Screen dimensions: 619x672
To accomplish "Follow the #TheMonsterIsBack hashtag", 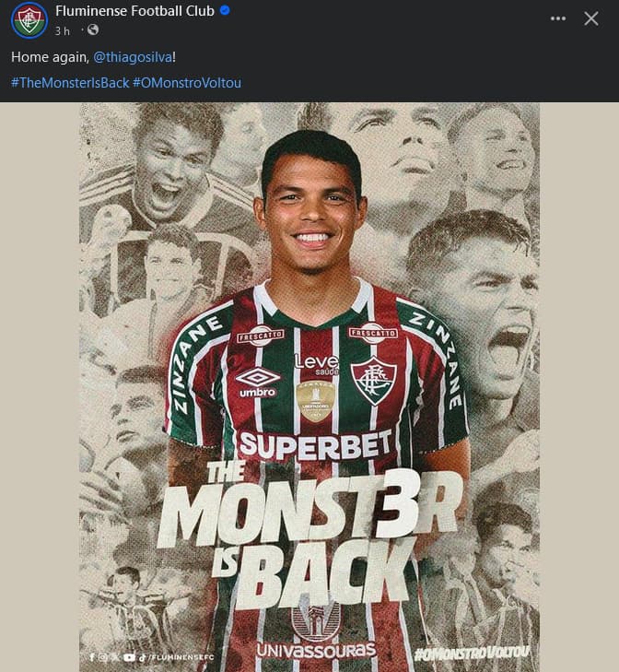I will [x=70, y=82].
